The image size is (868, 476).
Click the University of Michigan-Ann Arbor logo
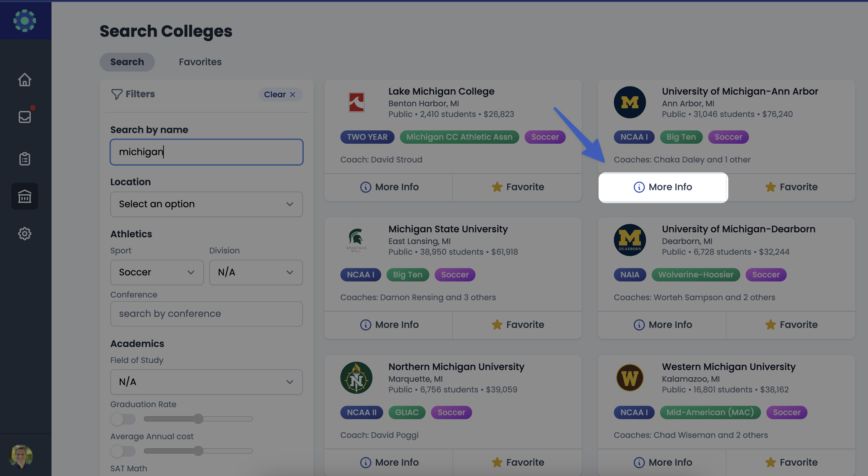630,102
